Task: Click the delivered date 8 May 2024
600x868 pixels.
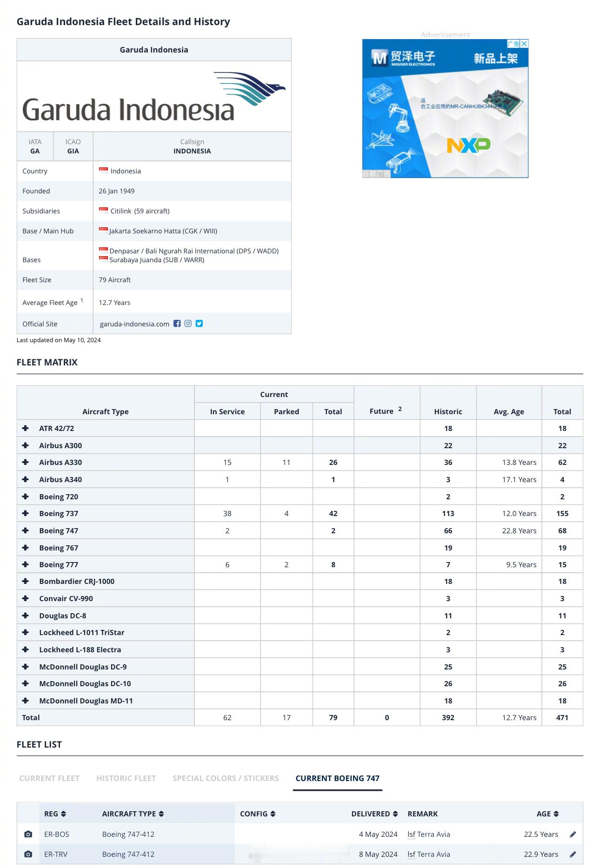Action: point(378,854)
